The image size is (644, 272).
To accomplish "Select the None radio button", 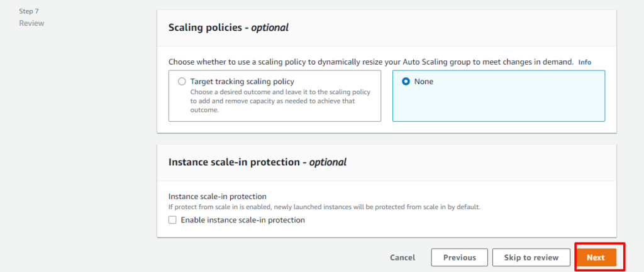I will click(x=406, y=82).
